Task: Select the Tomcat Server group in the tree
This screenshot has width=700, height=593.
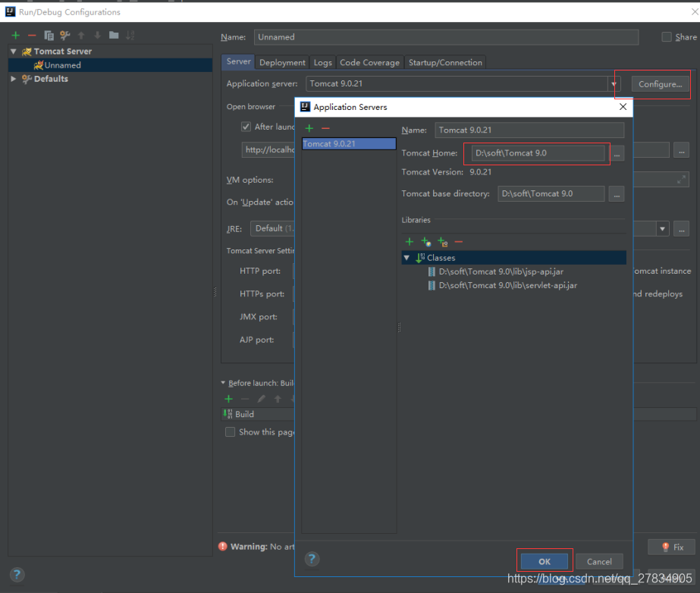Action: click(62, 52)
